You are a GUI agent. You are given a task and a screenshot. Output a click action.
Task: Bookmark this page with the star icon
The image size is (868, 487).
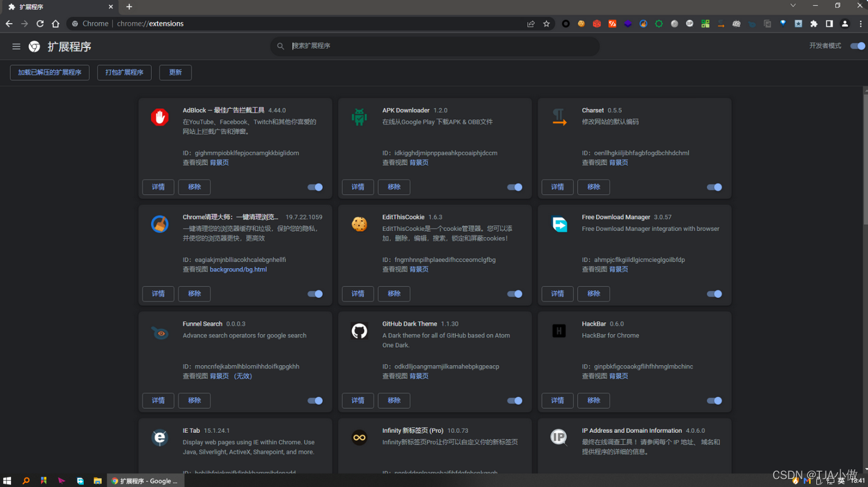click(546, 24)
